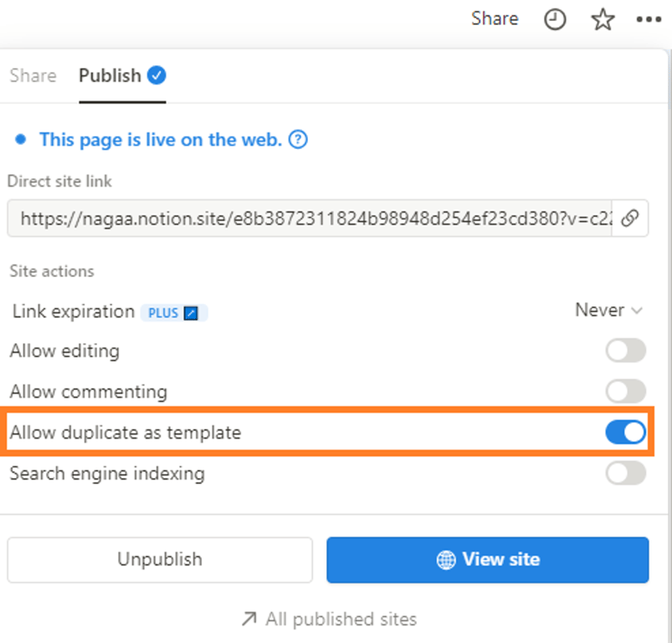672x643 pixels.
Task: Open All published sites link
Action: [x=341, y=620]
